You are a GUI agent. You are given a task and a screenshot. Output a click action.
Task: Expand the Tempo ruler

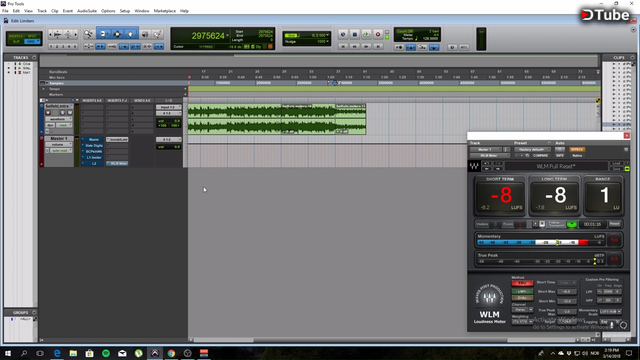43,89
